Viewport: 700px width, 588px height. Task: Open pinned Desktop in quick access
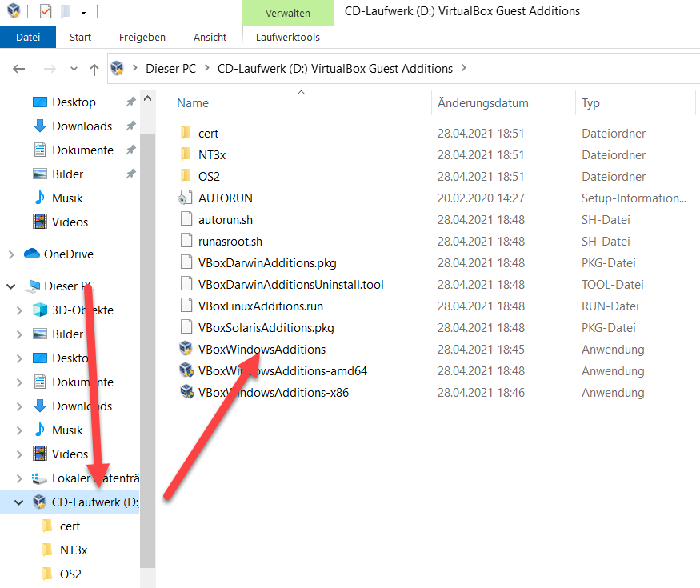click(x=74, y=102)
